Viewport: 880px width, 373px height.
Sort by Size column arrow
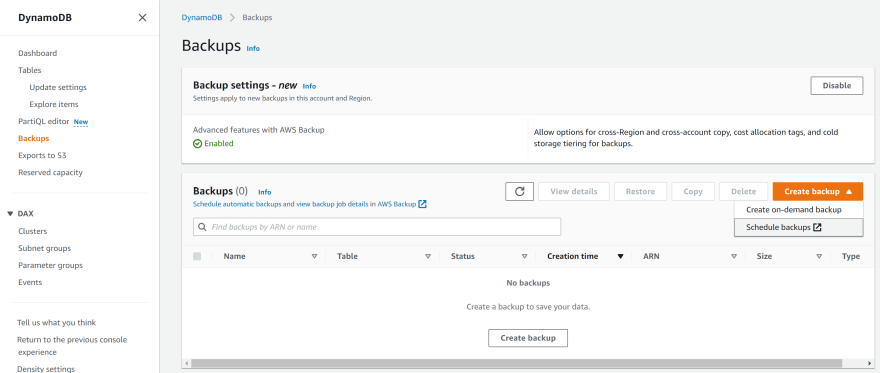click(x=819, y=256)
